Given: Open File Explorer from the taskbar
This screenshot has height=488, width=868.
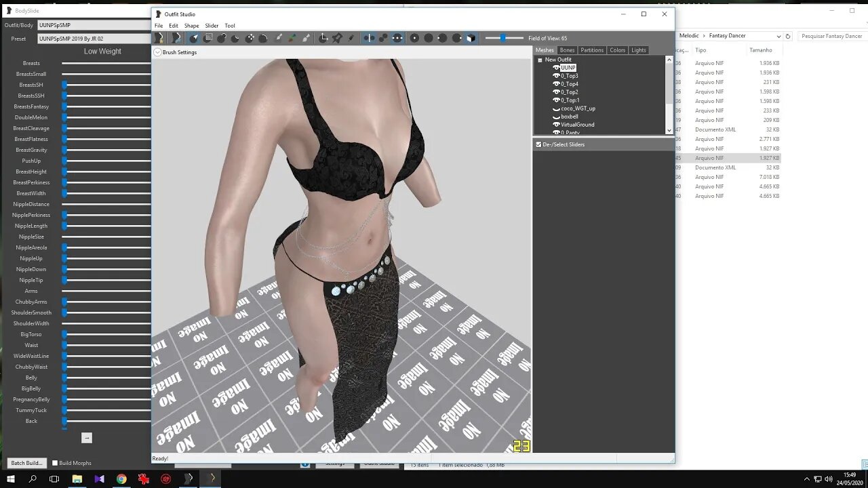Looking at the screenshot, I should [x=77, y=479].
